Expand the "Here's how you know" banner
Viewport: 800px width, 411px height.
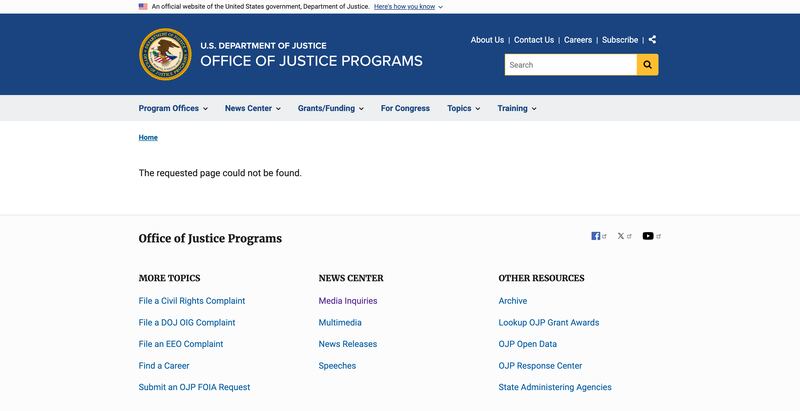coord(408,6)
